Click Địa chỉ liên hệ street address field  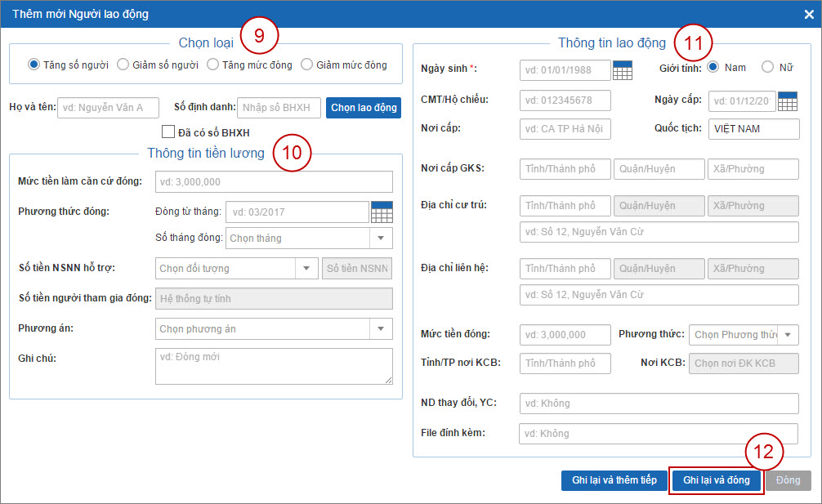659,295
